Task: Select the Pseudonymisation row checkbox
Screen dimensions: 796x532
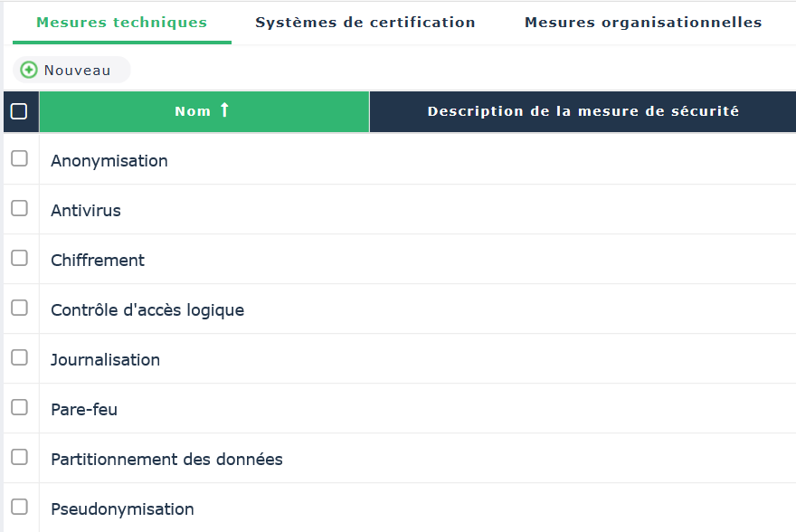Action: [x=19, y=507]
